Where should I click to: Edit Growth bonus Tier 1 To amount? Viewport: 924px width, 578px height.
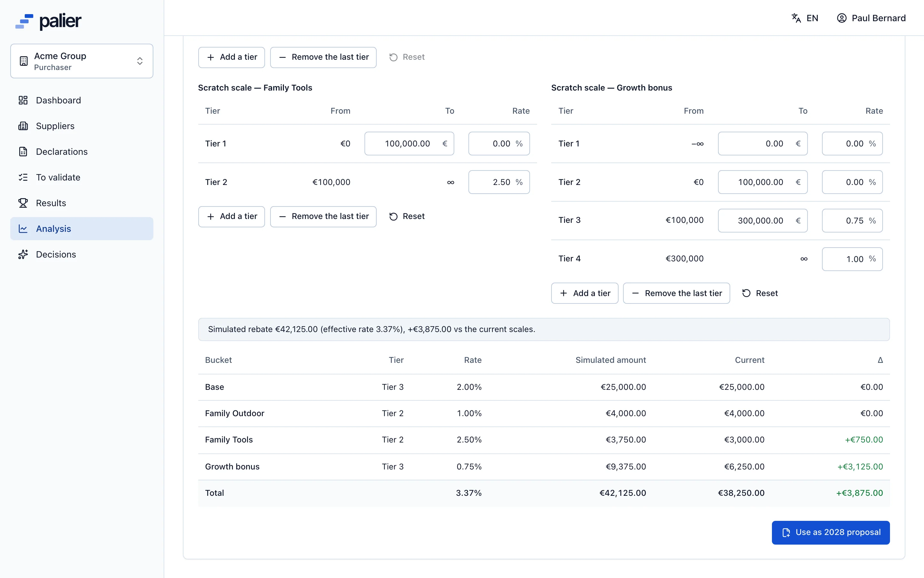pos(763,144)
